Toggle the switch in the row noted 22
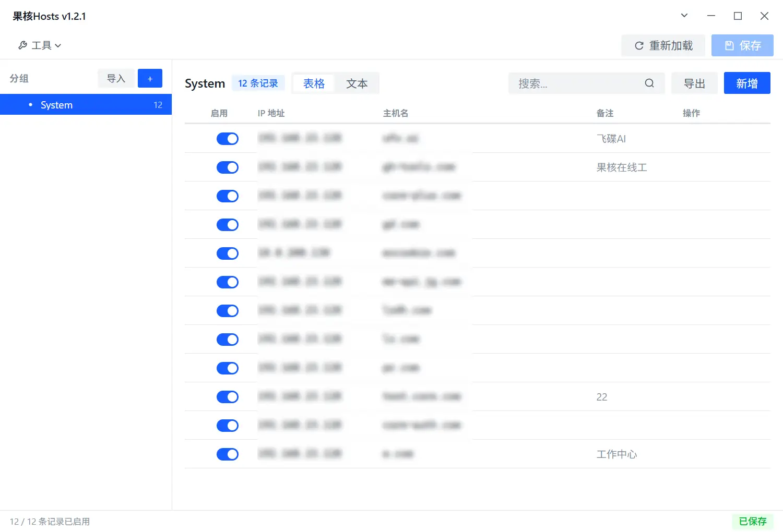The height and width of the screenshot is (532, 783). (x=228, y=397)
